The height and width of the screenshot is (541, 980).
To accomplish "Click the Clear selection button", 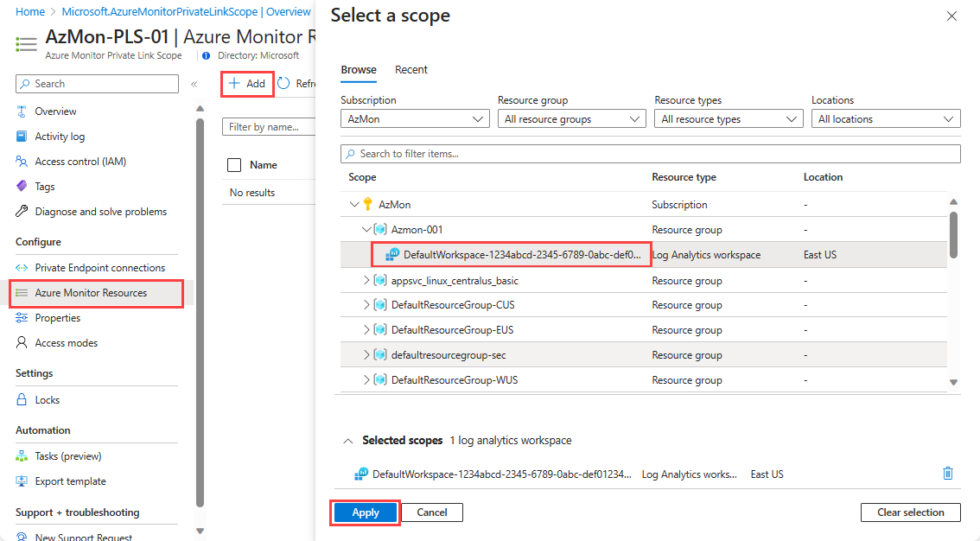I will (x=911, y=512).
